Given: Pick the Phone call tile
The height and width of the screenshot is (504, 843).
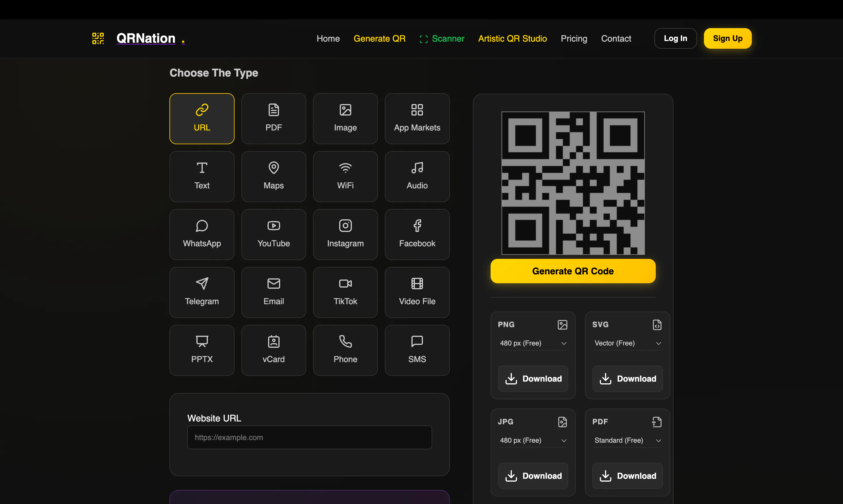Looking at the screenshot, I should (345, 350).
